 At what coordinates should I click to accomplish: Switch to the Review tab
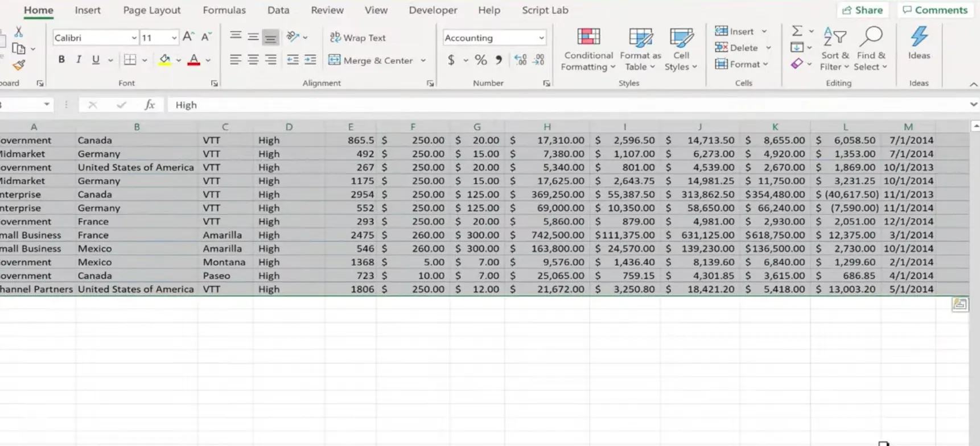[327, 10]
